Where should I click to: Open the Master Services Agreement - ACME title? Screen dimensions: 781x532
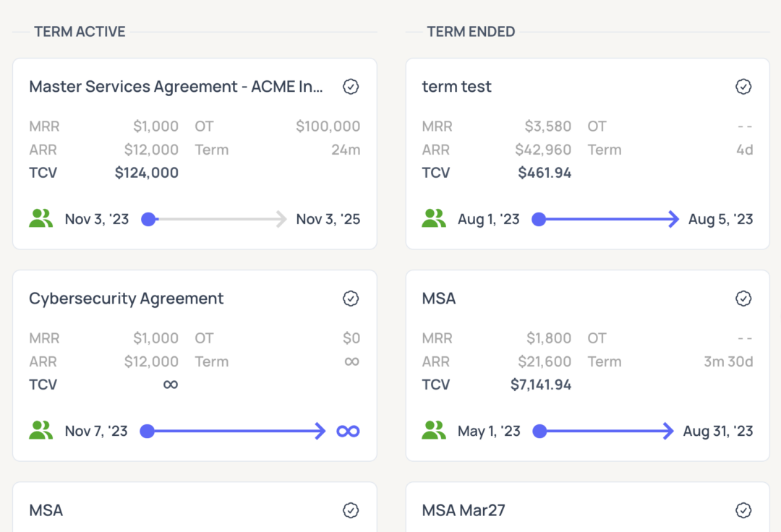point(176,87)
